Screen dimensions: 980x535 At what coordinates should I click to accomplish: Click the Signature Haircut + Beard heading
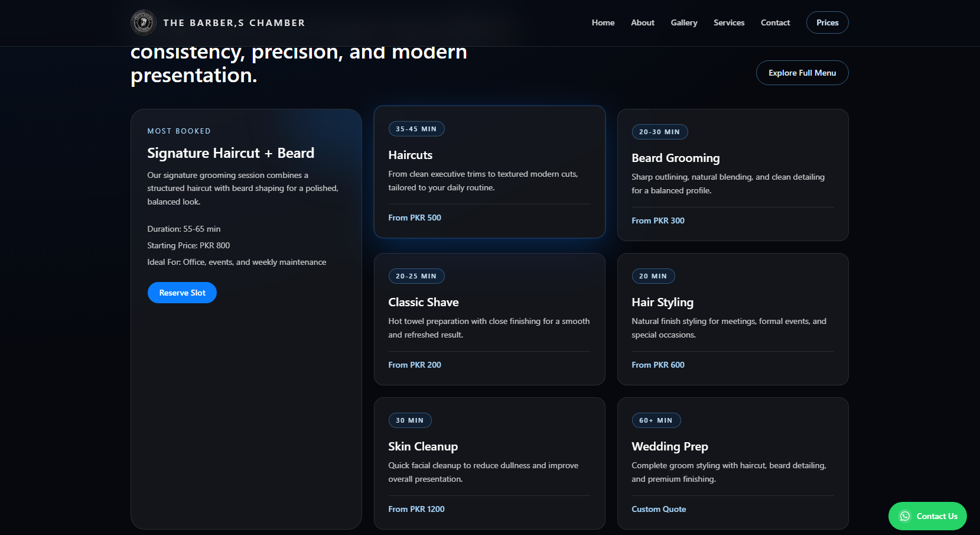pos(230,153)
